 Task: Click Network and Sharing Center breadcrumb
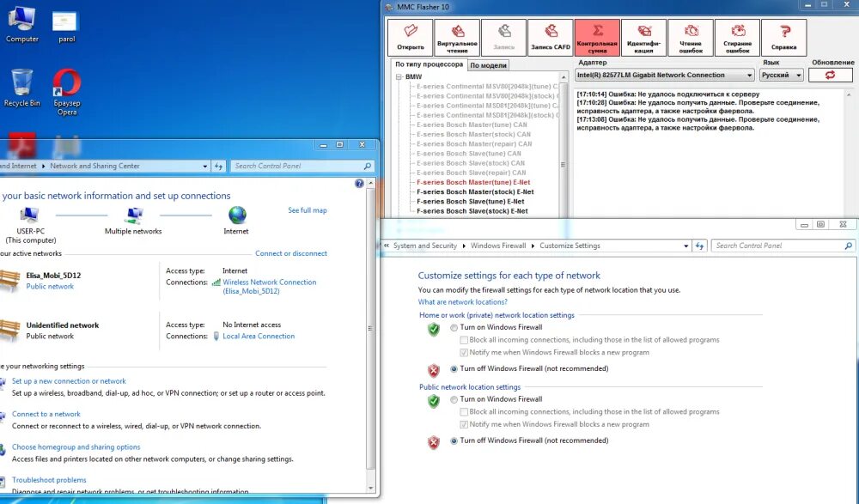click(x=94, y=166)
